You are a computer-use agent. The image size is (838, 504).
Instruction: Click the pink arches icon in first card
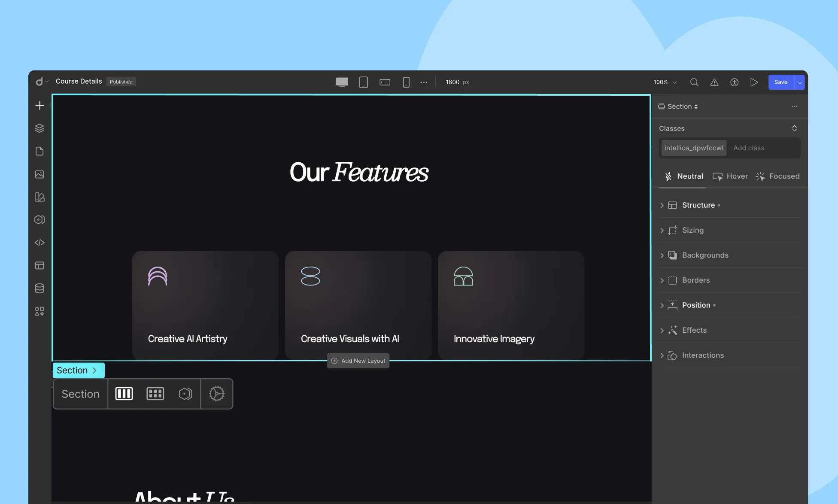point(158,276)
